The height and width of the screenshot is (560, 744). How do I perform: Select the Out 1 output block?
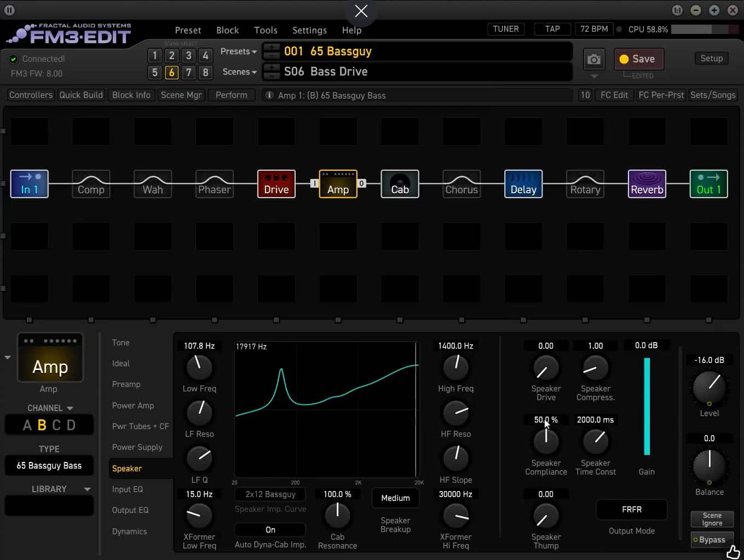click(x=709, y=183)
